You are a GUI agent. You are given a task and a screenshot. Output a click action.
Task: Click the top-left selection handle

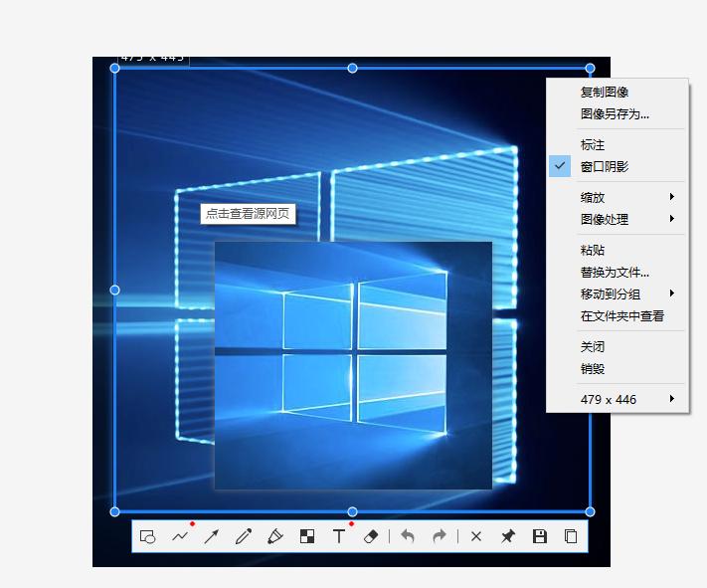tap(115, 68)
